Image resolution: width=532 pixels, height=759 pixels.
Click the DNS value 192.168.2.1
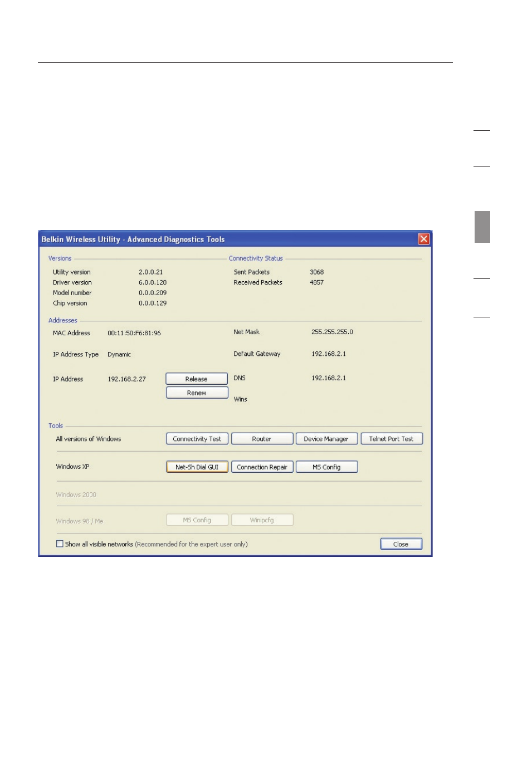point(329,378)
